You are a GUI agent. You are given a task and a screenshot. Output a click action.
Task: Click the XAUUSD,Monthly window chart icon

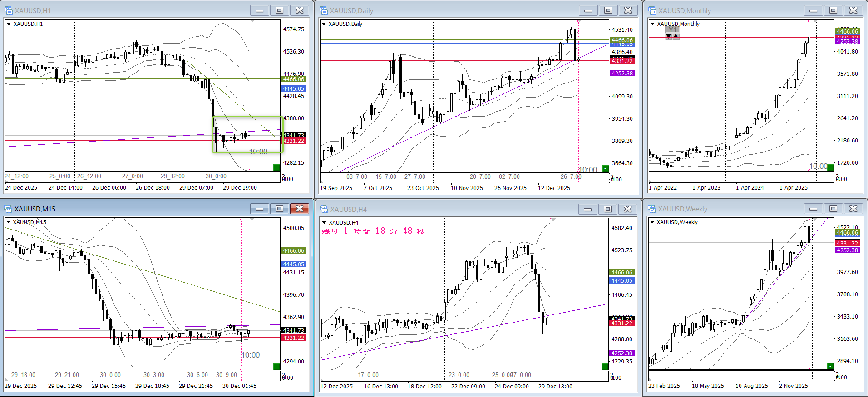click(x=652, y=10)
